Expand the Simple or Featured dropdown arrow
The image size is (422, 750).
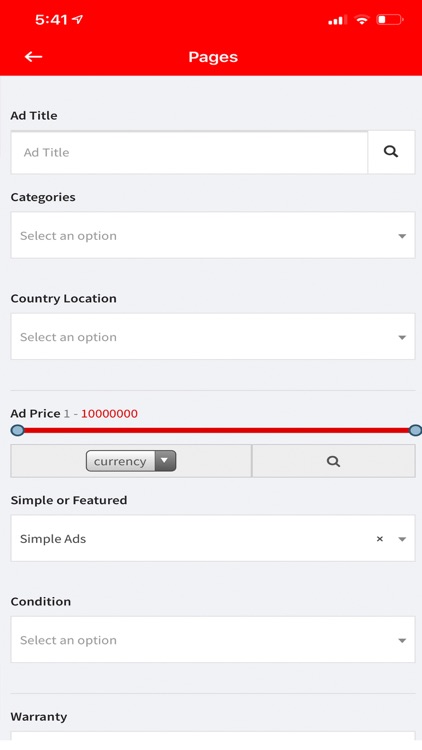click(x=402, y=539)
